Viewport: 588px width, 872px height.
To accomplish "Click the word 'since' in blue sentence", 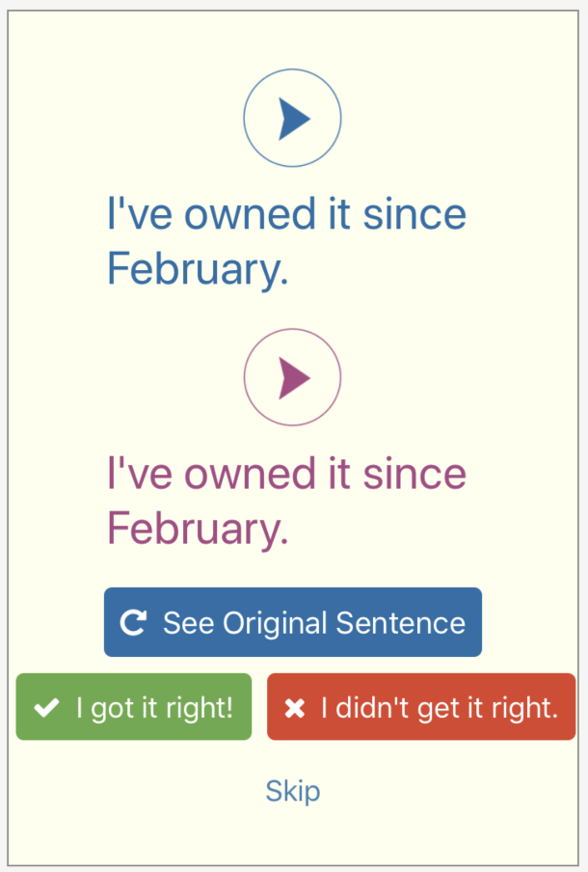I will tap(414, 215).
